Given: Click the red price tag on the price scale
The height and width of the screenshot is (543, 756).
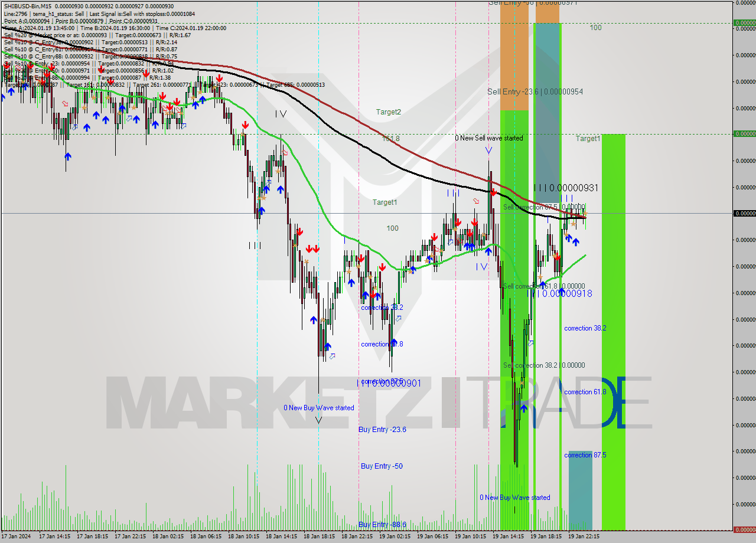Looking at the screenshot, I should pyautogui.click(x=744, y=529).
